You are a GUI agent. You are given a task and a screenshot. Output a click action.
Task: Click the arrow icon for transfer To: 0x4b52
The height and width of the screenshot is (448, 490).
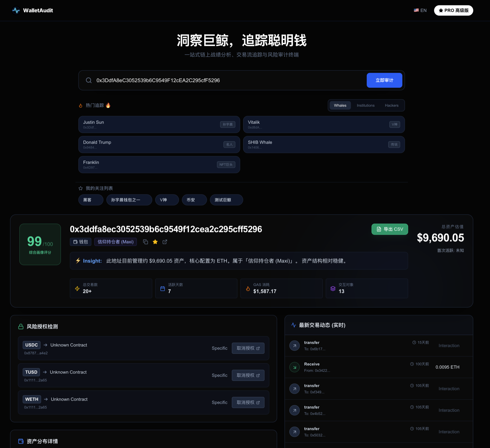pos(295,410)
